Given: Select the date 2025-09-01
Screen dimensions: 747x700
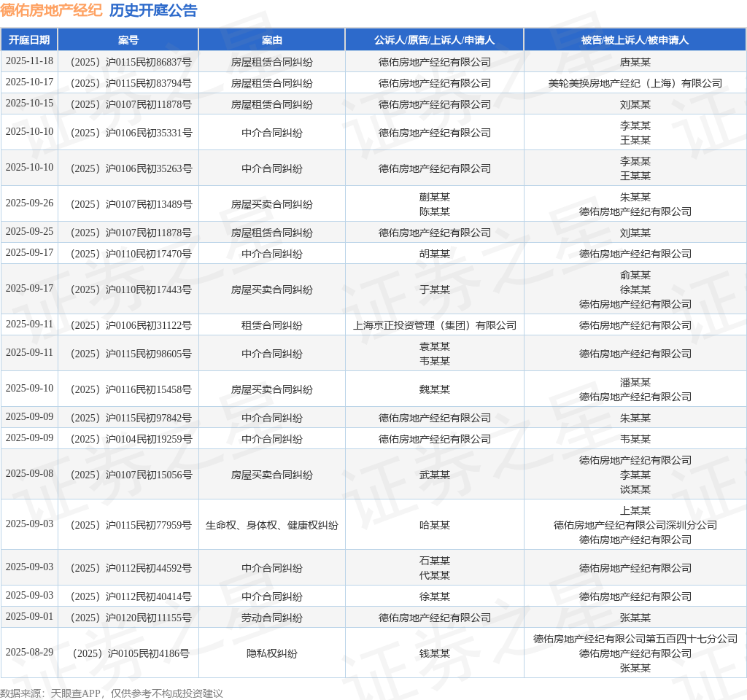Looking at the screenshot, I should click(x=29, y=617).
